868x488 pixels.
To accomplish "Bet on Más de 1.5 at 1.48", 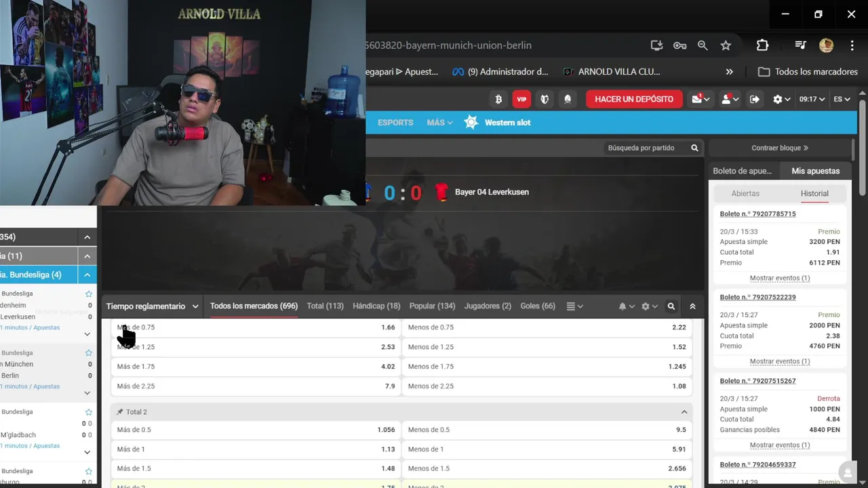I will point(256,468).
